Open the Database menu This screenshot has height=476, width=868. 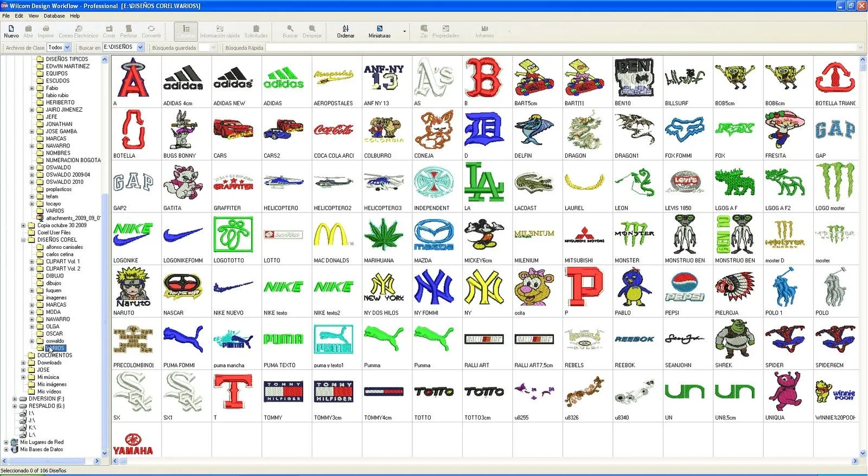tap(54, 16)
